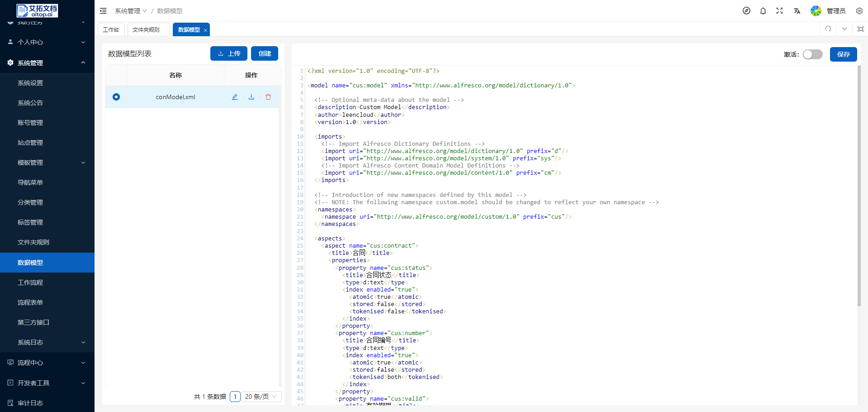The height and width of the screenshot is (412, 868).
Task: Click the 上传 upload button
Action: (228, 53)
